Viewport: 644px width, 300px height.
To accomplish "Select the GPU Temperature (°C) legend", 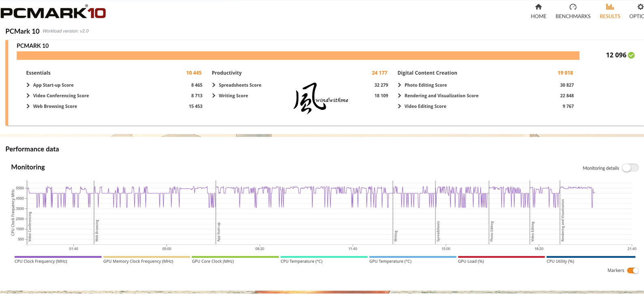I will (390, 261).
